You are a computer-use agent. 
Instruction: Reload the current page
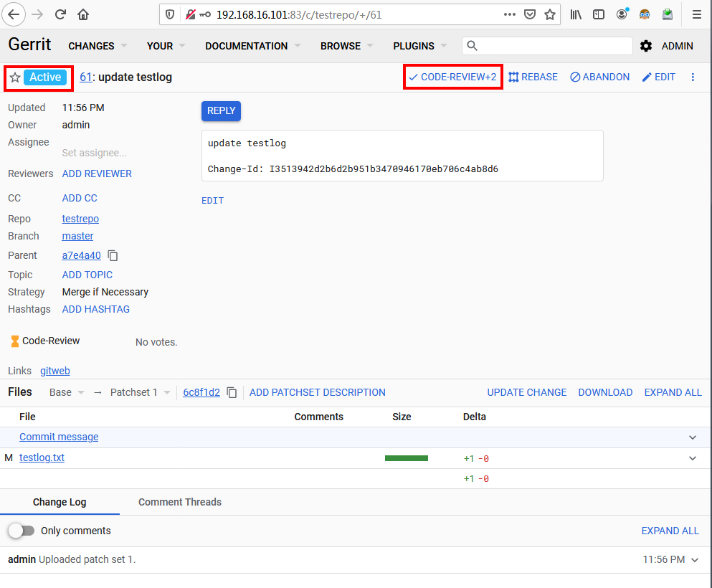pyautogui.click(x=60, y=14)
